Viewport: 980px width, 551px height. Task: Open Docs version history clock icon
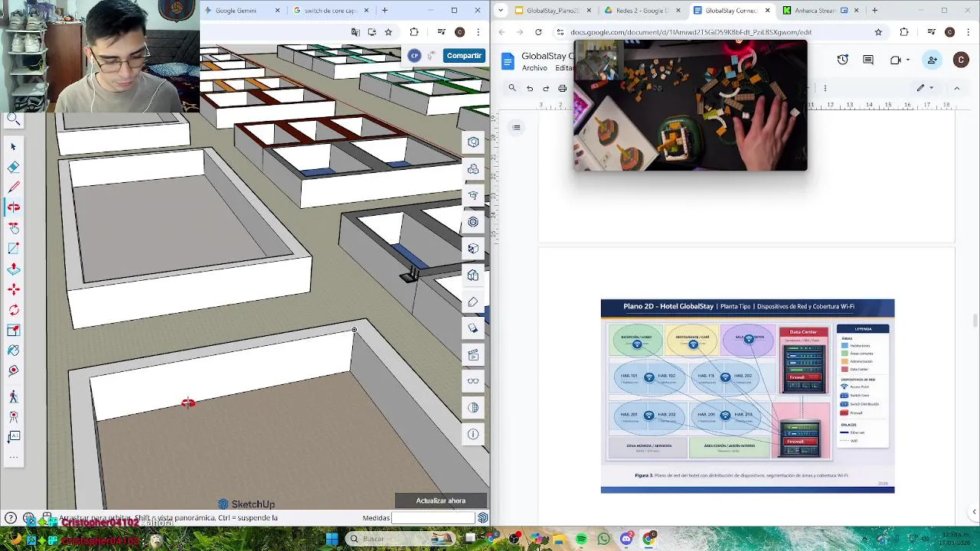click(843, 60)
